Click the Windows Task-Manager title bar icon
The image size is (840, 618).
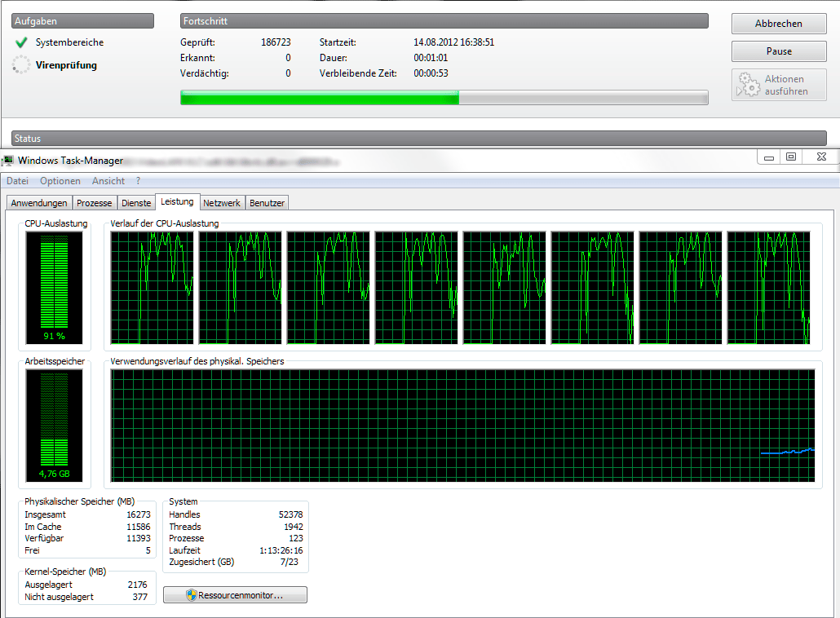pyautogui.click(x=8, y=160)
